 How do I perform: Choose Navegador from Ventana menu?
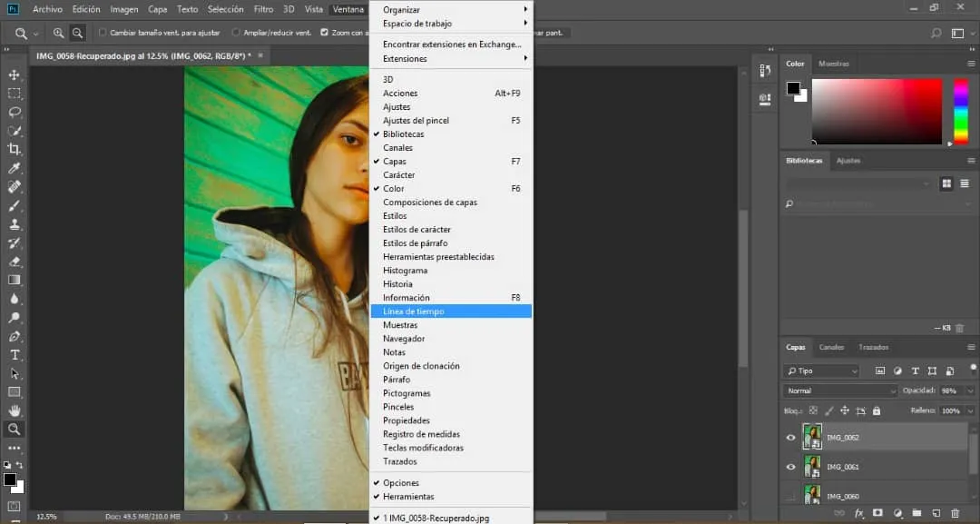451,339
